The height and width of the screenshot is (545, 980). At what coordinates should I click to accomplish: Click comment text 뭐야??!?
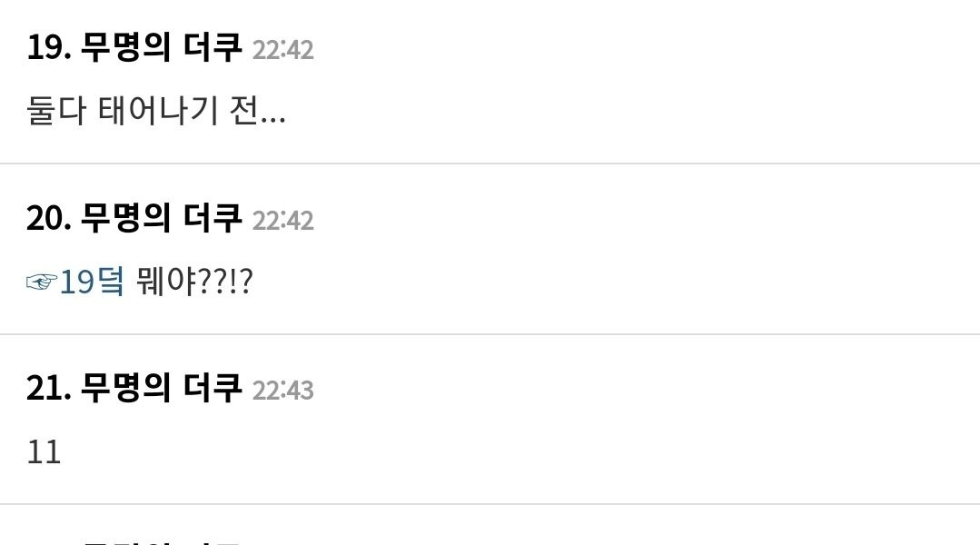click(194, 282)
